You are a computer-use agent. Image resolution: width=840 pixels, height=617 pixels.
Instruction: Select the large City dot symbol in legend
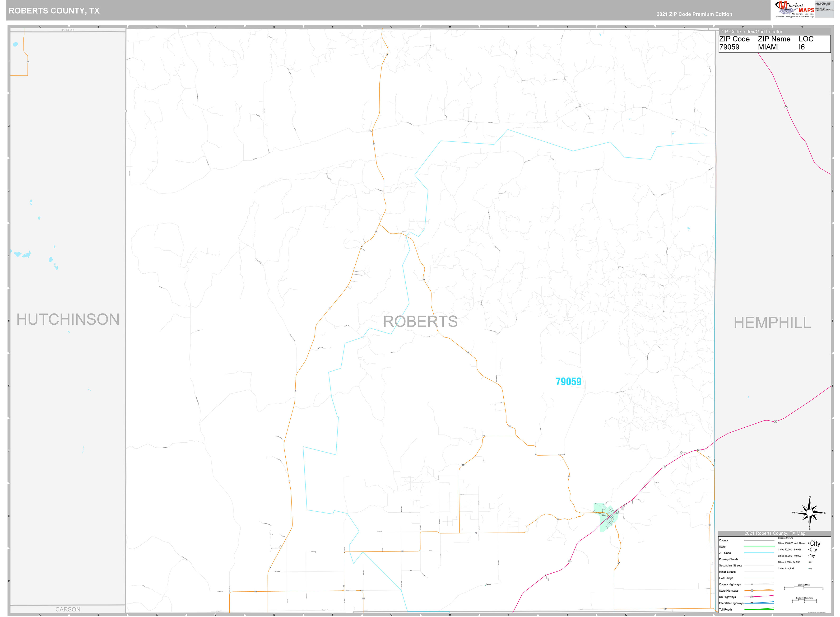click(x=809, y=543)
